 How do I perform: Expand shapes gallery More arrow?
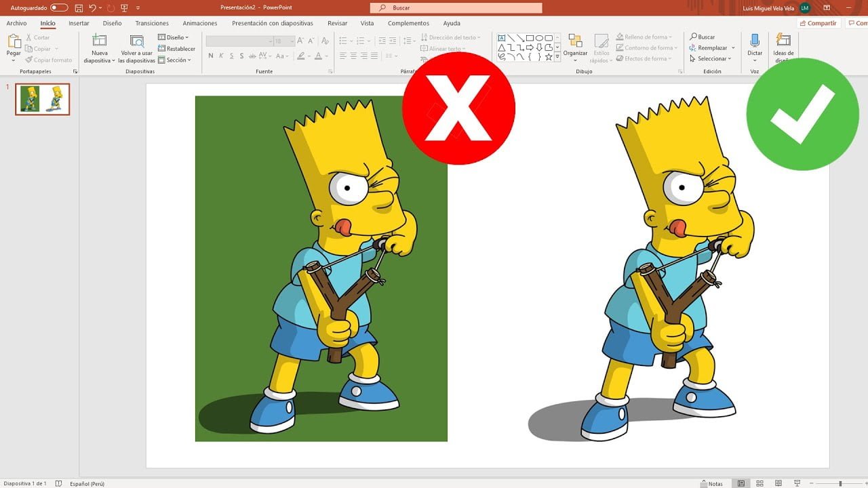click(x=557, y=58)
